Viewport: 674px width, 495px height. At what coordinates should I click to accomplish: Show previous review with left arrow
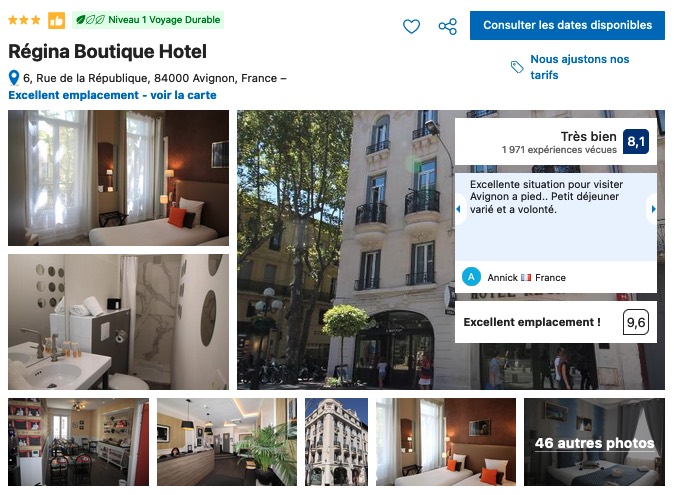(459, 209)
